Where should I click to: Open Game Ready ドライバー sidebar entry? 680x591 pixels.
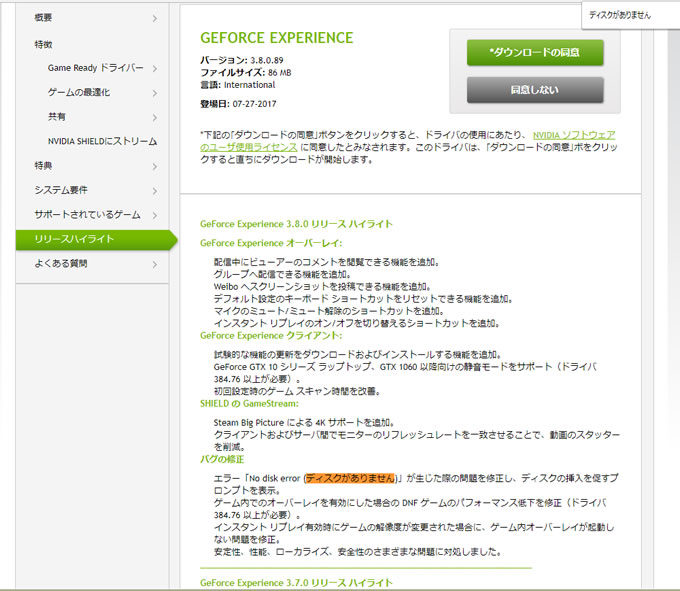(x=95, y=68)
